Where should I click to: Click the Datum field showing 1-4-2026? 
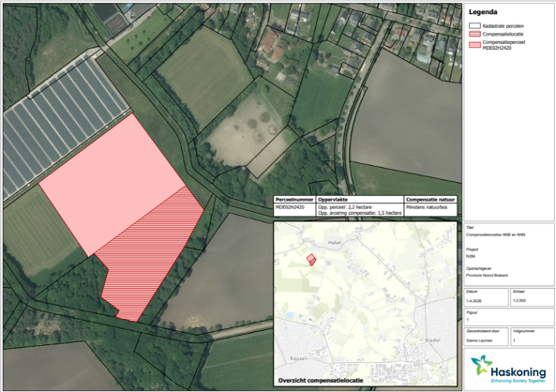(486, 296)
